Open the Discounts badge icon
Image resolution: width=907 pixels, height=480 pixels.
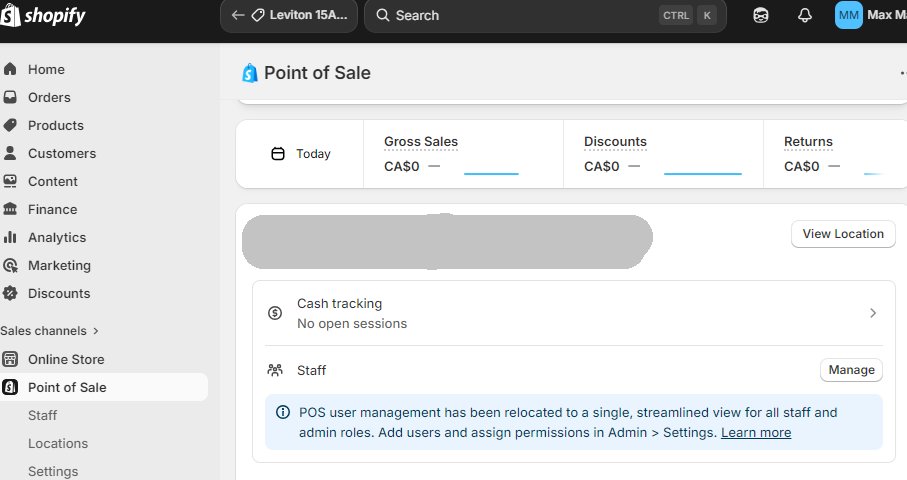coord(11,294)
